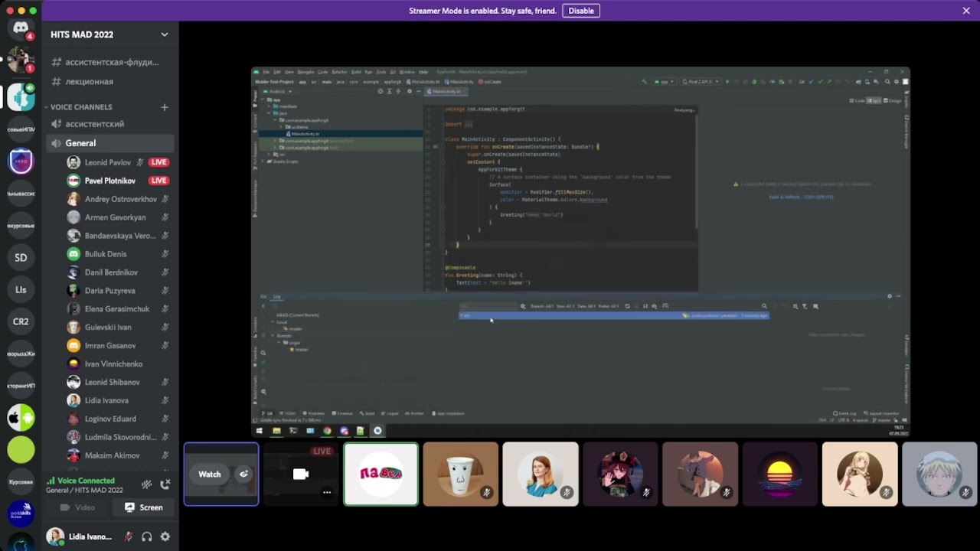Viewport: 980px width, 551px height.
Task: Deafen using the headphones icon
Action: tap(146, 537)
